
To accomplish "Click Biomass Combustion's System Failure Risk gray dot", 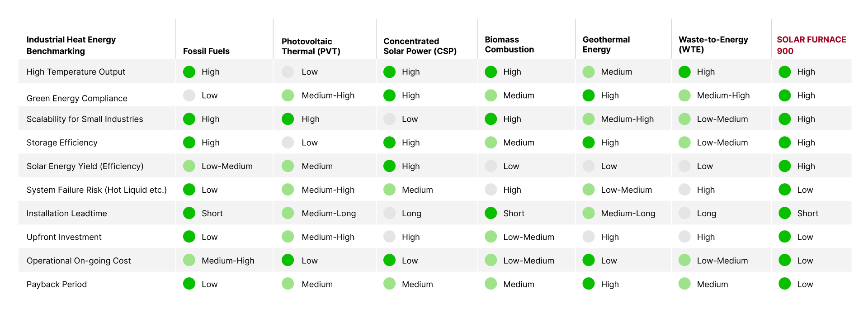I will [491, 190].
